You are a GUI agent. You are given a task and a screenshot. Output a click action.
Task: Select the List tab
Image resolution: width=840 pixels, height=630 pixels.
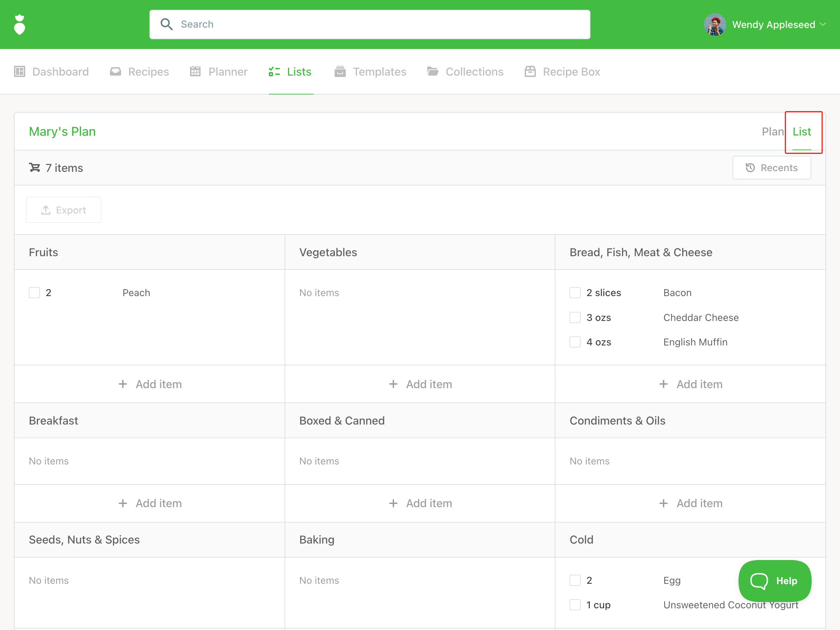(801, 131)
